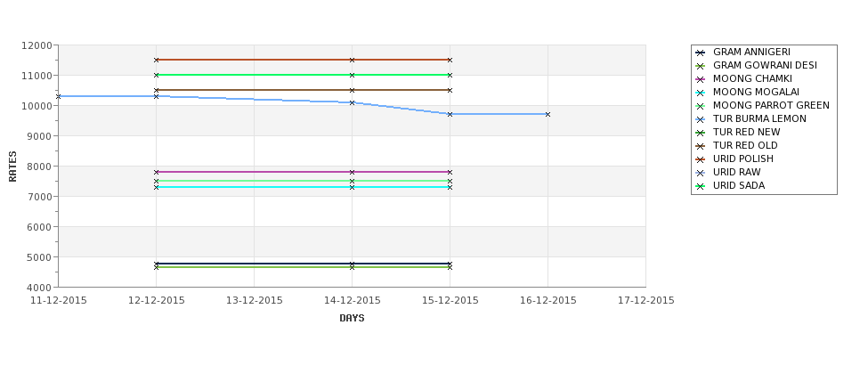868x382 pixels.
Task: Click the RATES axis title
Action: tap(12, 167)
